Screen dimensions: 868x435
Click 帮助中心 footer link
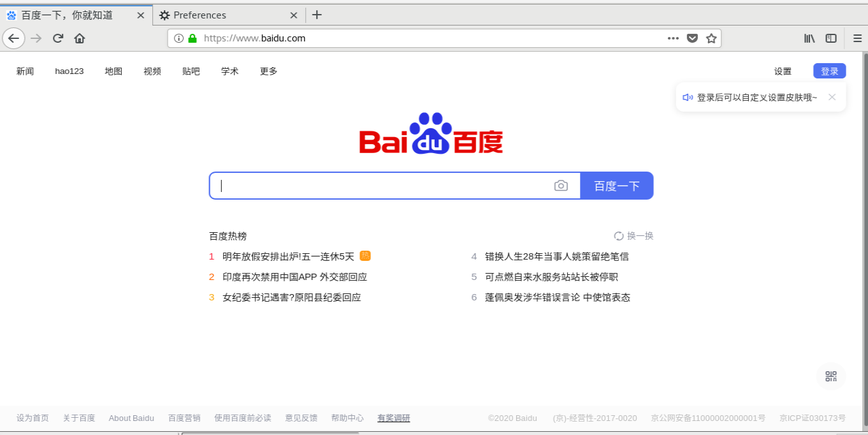[x=347, y=418]
